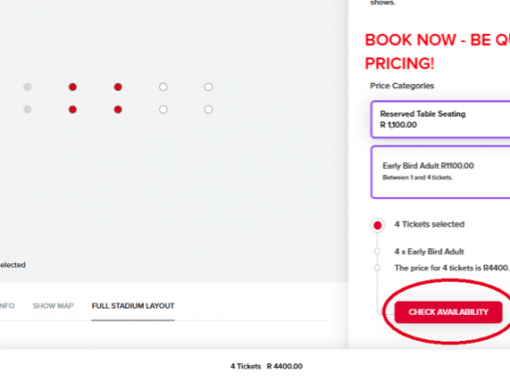Viewport: 510px width, 382px height.
Task: Click the 4 x Early Bird Adult step marker
Action: [377, 251]
